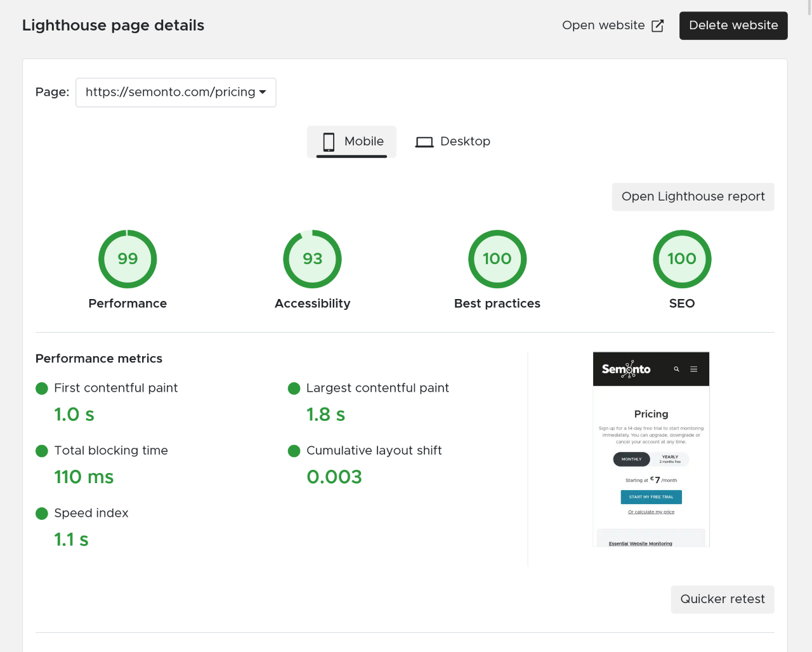Click the Cumulative layout shift label

(x=374, y=451)
